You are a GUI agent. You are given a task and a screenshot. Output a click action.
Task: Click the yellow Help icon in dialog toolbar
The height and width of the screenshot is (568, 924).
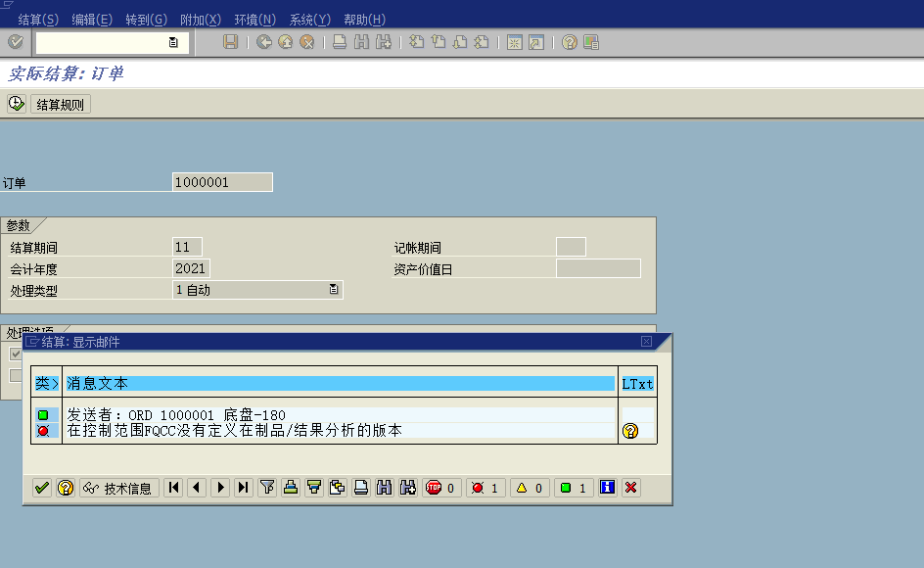tap(66, 488)
